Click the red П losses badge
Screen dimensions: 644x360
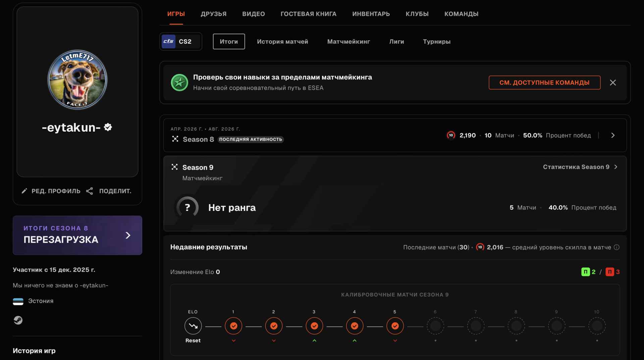coord(610,272)
